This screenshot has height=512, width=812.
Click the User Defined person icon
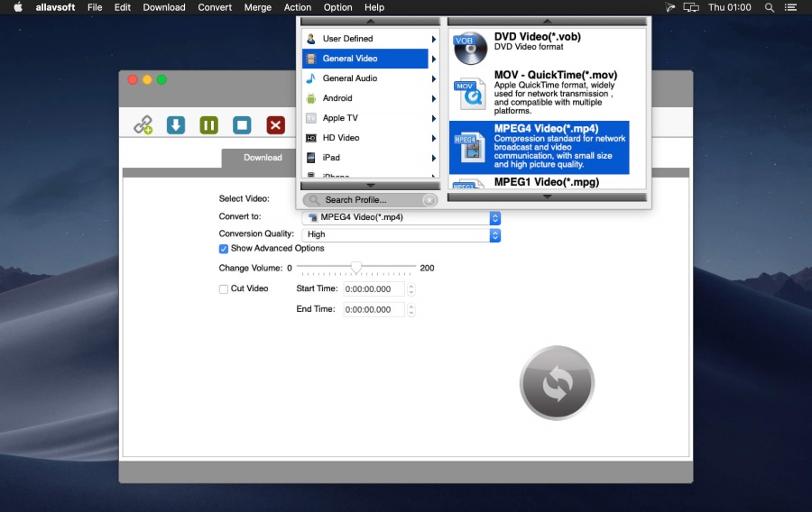(310, 39)
